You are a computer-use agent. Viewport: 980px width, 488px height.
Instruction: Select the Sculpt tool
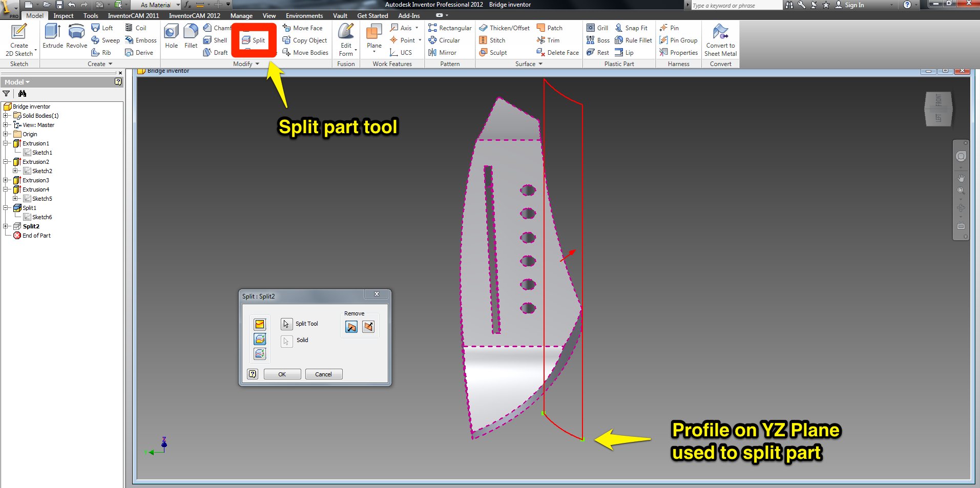click(493, 52)
